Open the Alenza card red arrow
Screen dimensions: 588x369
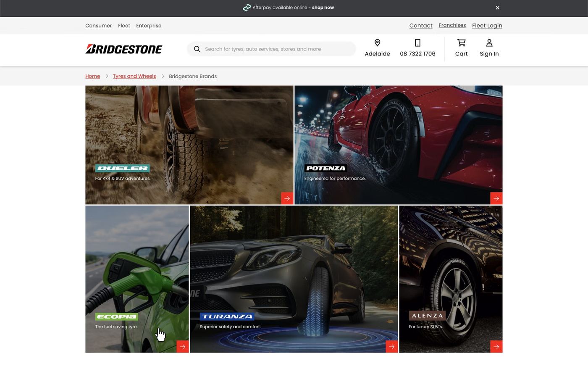click(496, 346)
